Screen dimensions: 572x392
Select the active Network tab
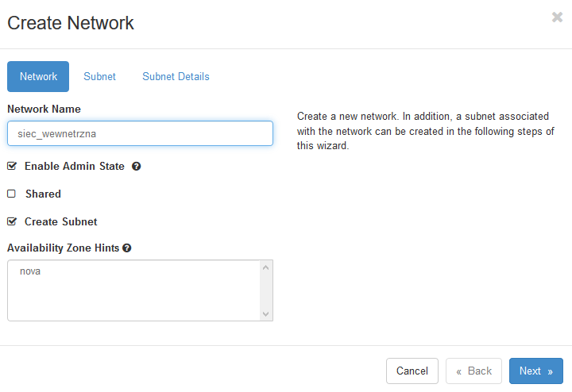pyautogui.click(x=38, y=76)
